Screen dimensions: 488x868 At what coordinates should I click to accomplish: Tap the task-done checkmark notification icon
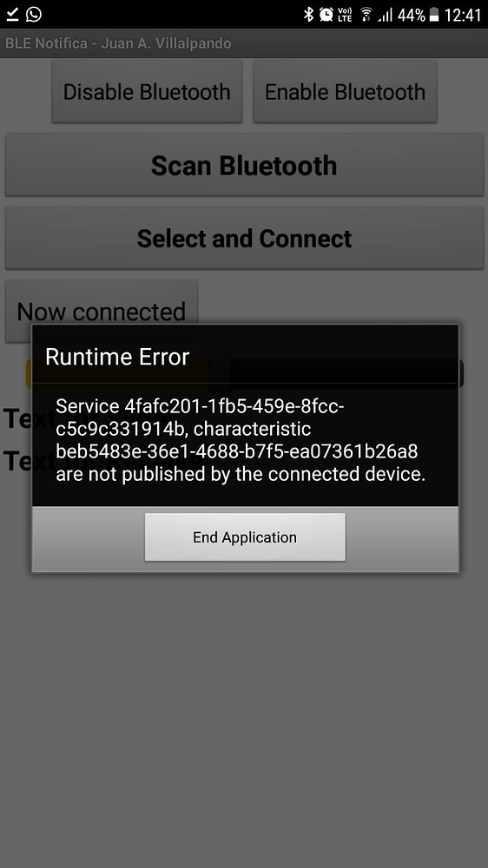12,14
